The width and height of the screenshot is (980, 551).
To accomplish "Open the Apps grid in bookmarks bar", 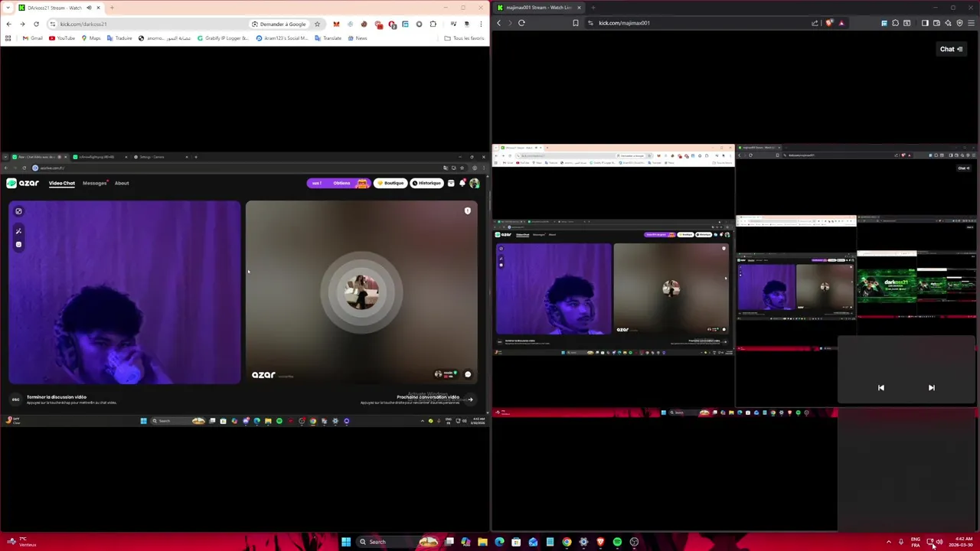I will (x=8, y=38).
